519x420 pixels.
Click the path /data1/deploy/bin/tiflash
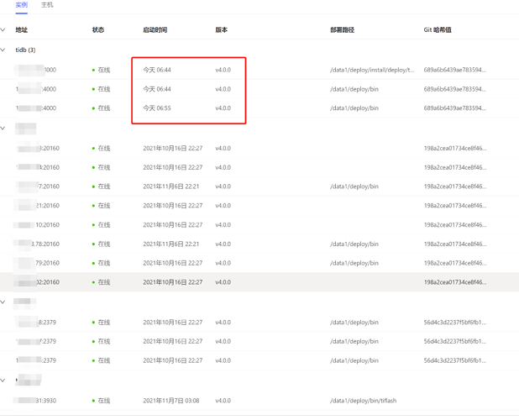click(x=363, y=401)
